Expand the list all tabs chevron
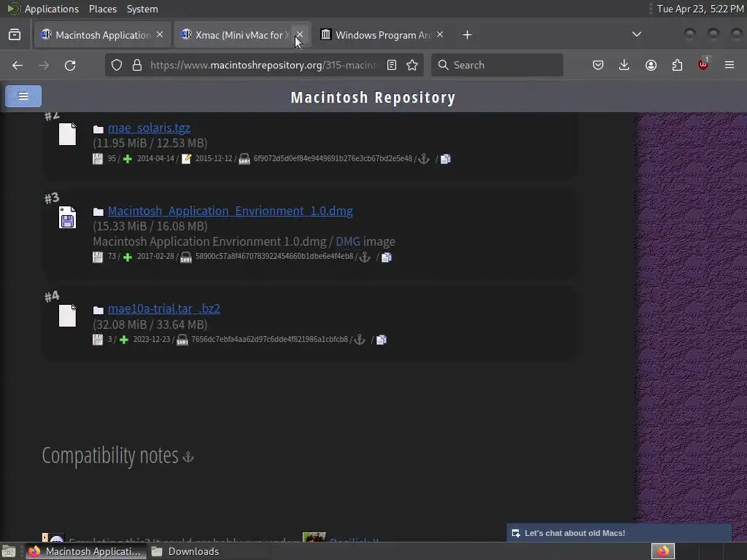 point(636,34)
